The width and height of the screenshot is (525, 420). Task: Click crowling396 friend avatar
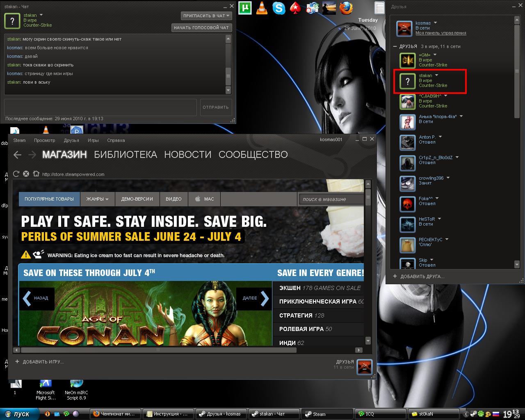[x=408, y=184]
